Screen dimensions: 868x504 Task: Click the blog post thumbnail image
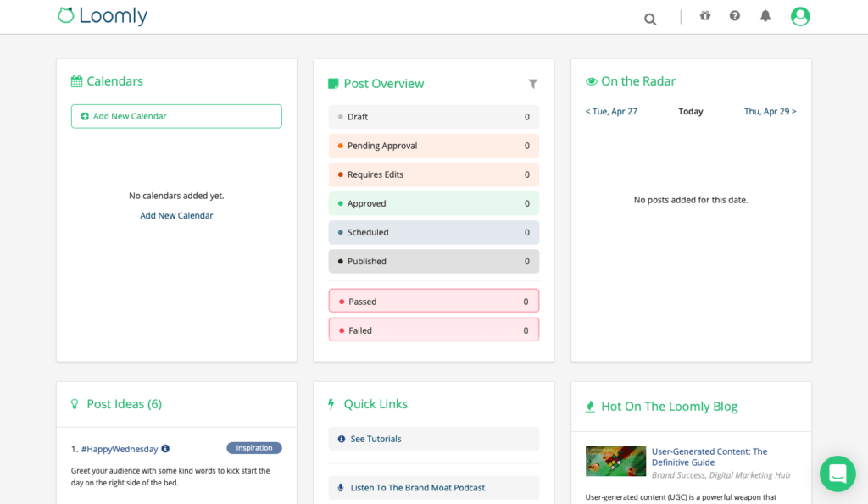point(615,460)
